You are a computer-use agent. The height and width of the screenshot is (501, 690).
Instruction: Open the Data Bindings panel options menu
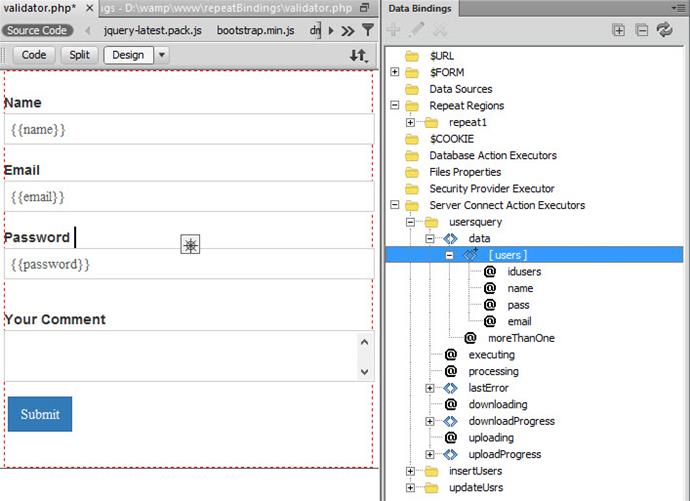point(681,8)
